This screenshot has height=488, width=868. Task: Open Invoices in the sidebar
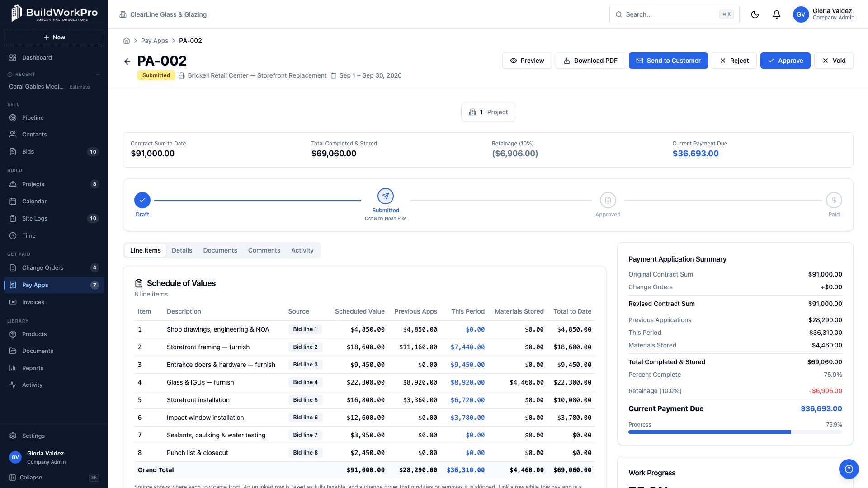54,302
